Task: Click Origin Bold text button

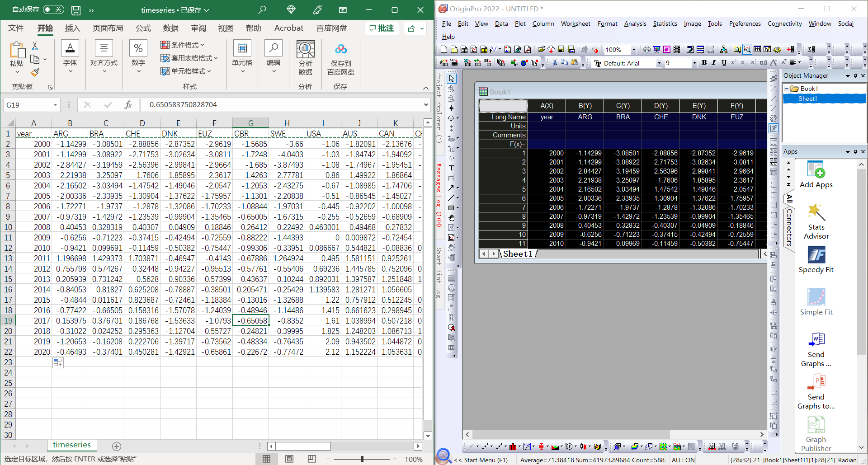Action: [x=704, y=63]
